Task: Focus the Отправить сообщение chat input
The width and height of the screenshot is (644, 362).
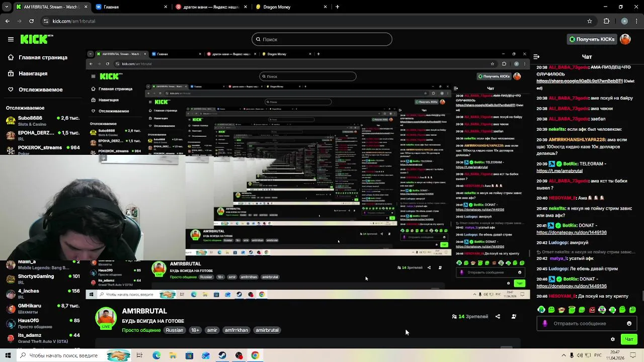Action: (586, 323)
